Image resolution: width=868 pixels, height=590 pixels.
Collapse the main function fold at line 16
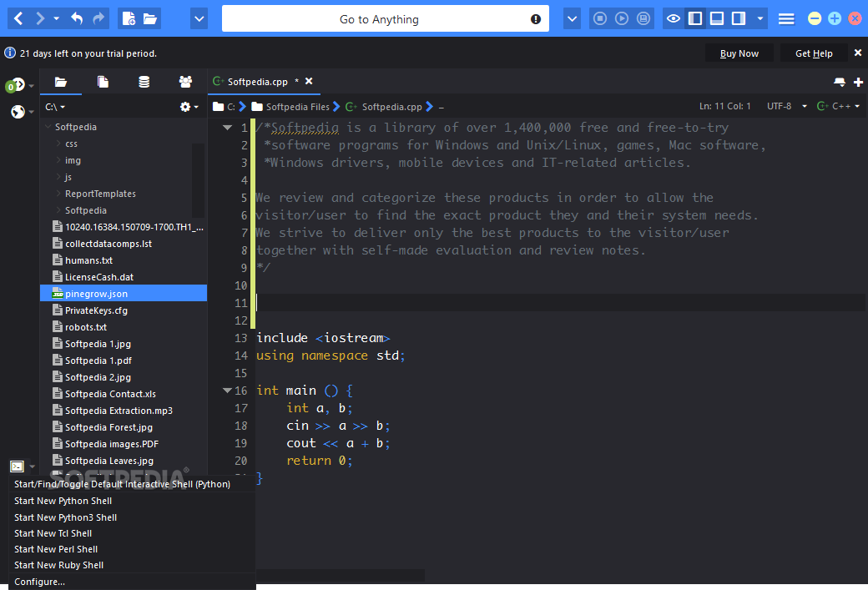pyautogui.click(x=227, y=391)
